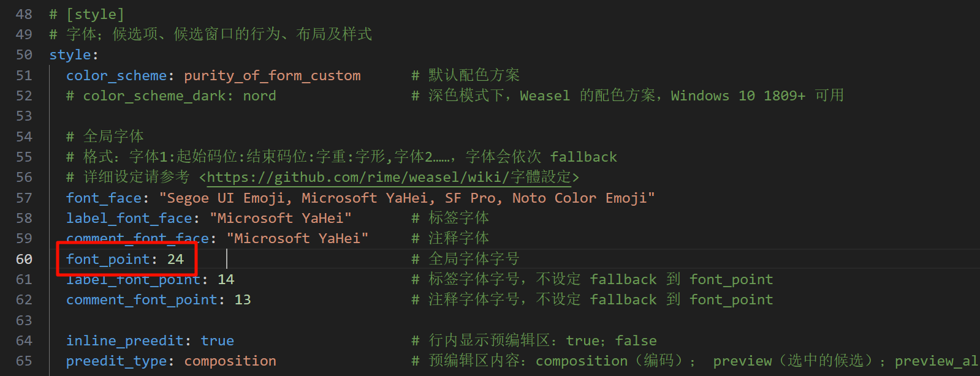Click the font_point value 24
980x376 pixels.
[x=175, y=259]
